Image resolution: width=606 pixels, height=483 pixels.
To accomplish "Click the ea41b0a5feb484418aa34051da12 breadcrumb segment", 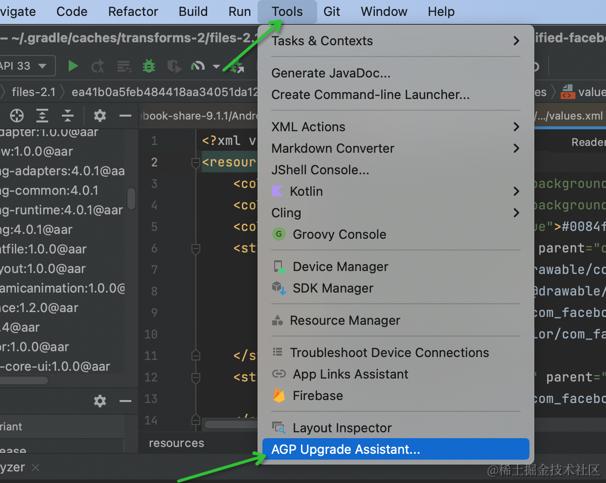I will 165,92.
